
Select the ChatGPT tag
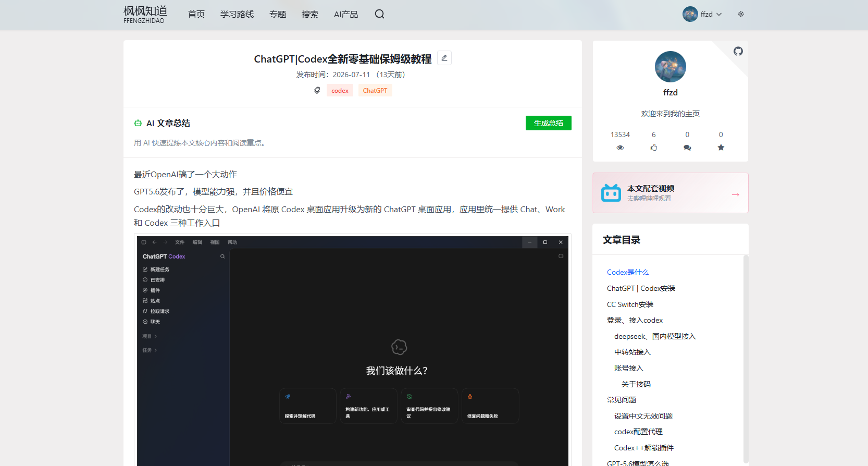375,90
